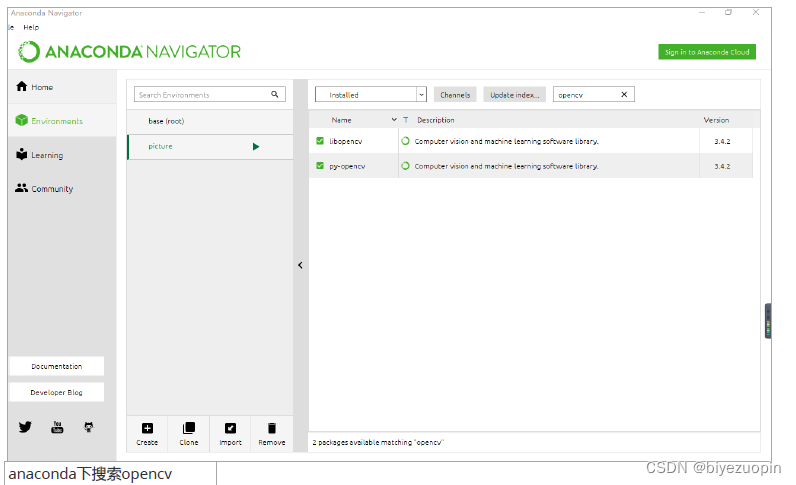
Task: Click the libopencv status circle icon
Action: click(x=405, y=141)
